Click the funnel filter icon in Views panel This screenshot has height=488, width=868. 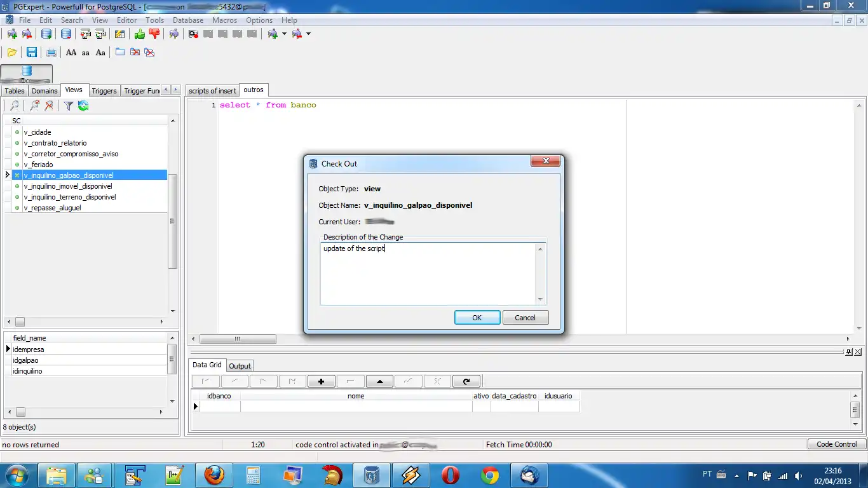click(69, 106)
